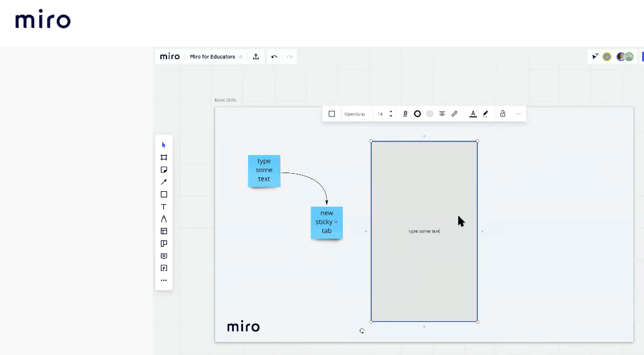Select the Kanban board tool
644x355 pixels.
tap(164, 244)
